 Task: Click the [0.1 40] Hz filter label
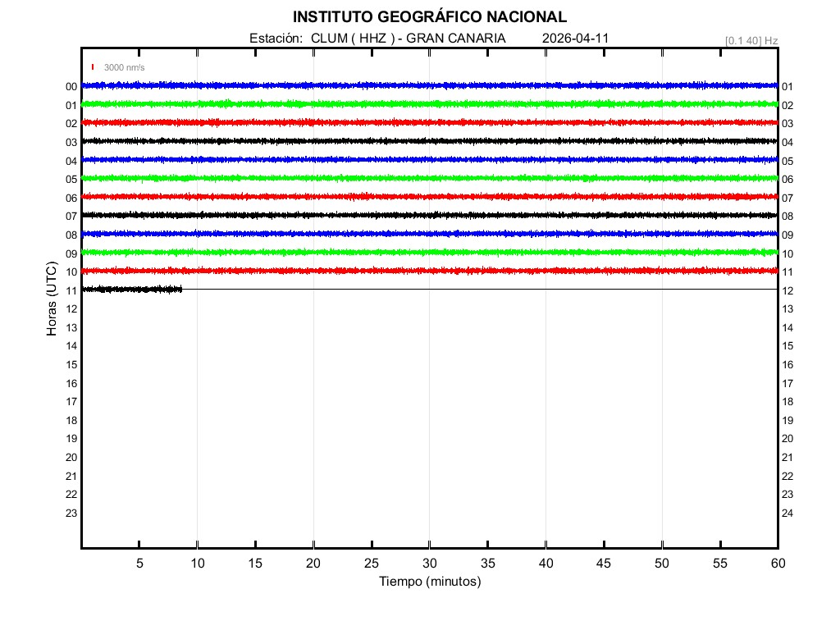751,40
